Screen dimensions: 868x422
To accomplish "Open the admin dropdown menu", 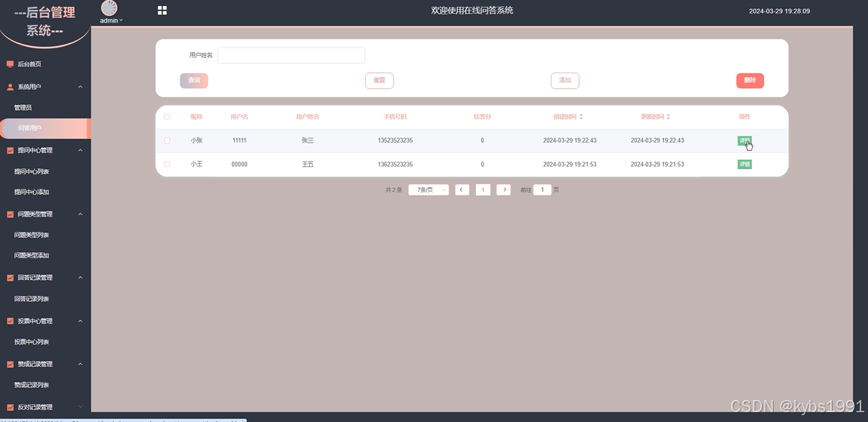I will pyautogui.click(x=111, y=20).
